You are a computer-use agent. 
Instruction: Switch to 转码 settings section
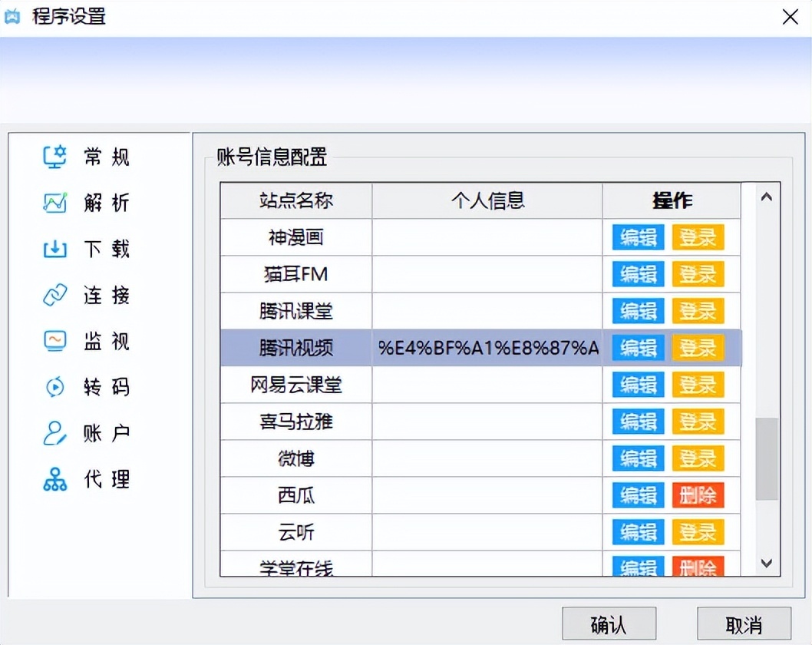tap(107, 387)
